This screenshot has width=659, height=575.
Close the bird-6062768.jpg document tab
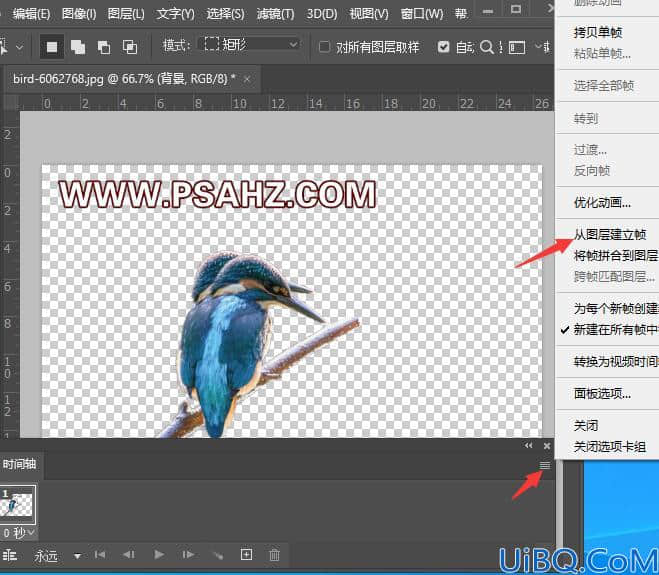[247, 79]
